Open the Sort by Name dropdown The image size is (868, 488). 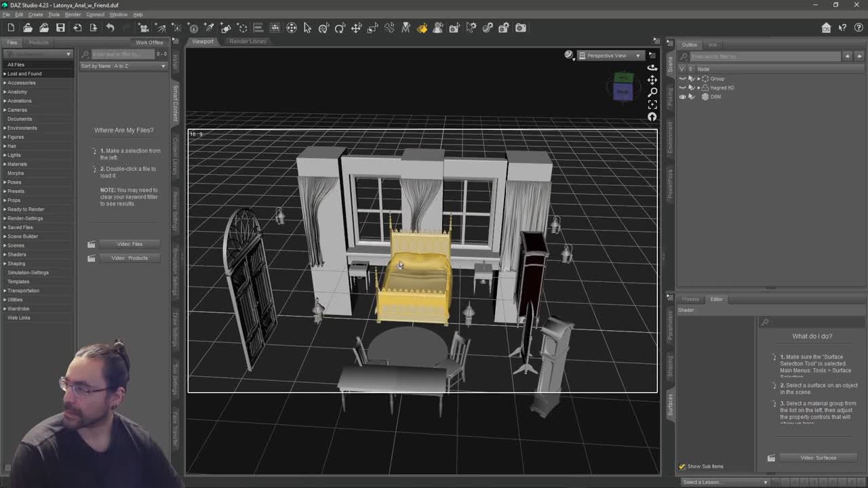(x=123, y=66)
